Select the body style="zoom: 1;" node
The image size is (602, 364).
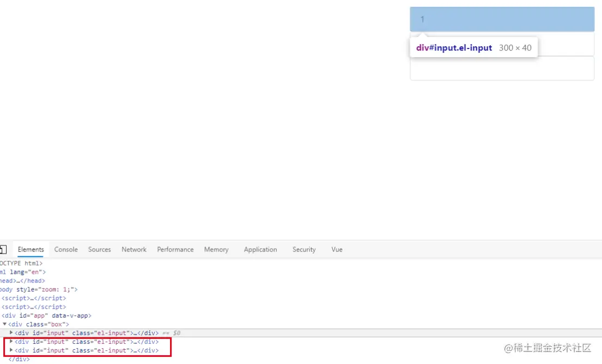pos(39,289)
